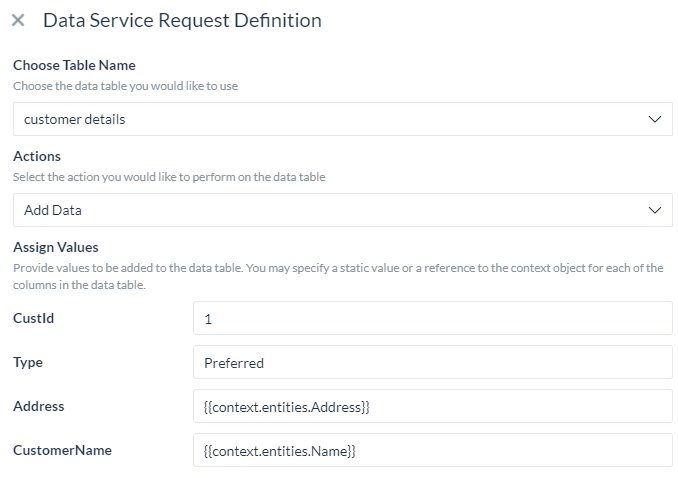Click the 'Actions' section heading
The height and width of the screenshot is (478, 678).
37,156
